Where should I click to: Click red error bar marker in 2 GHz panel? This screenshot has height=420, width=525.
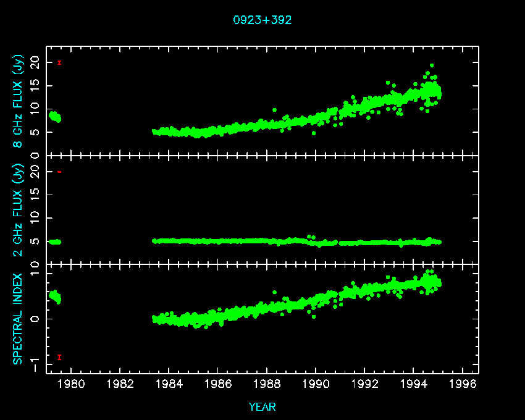tap(59, 172)
